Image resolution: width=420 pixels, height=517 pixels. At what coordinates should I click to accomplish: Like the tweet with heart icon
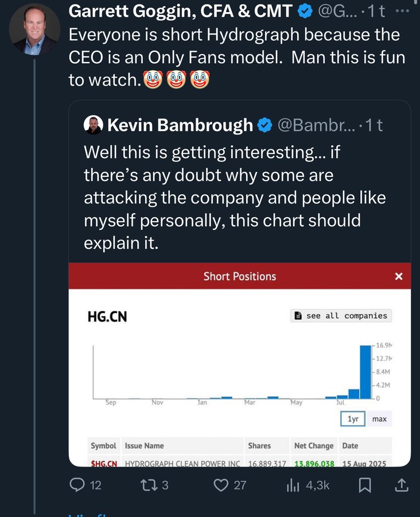click(221, 485)
